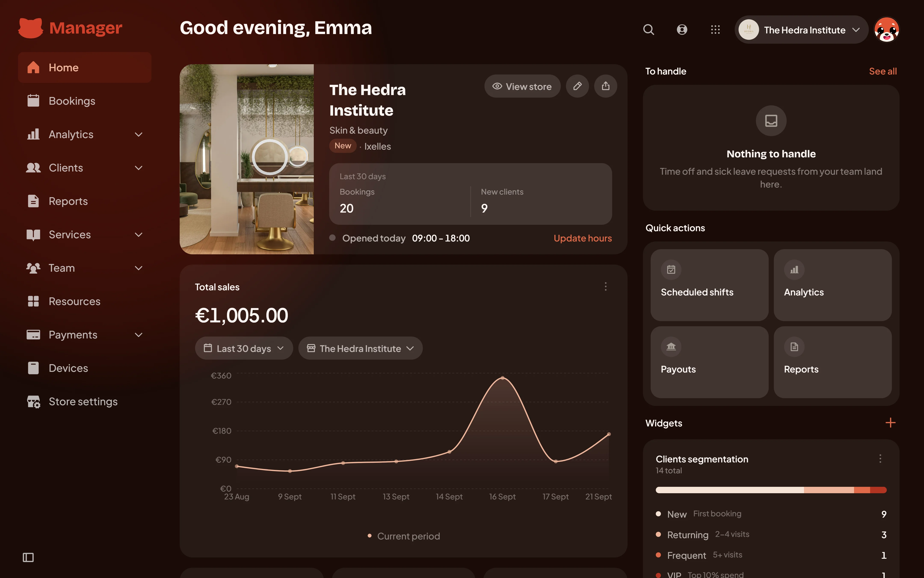Add a widget with the plus icon

click(890, 422)
